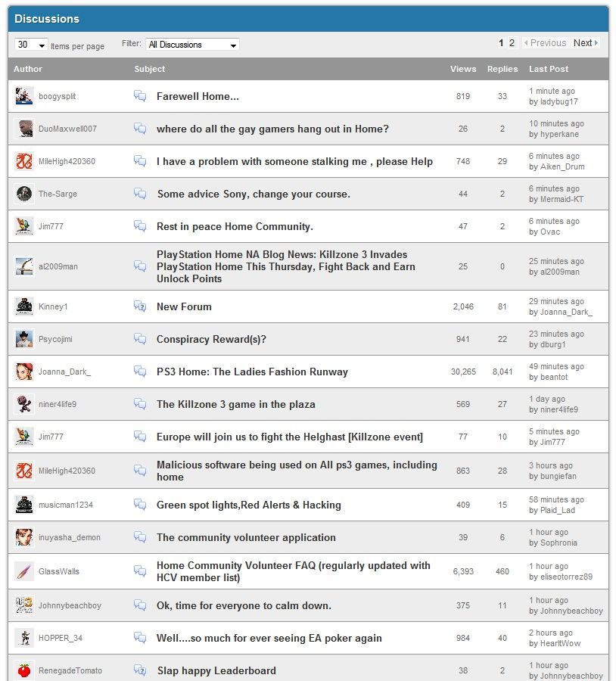Screen dimensions: 616x681
Task: Click thread icon next to gay gamers topic
Action: pos(140,129)
